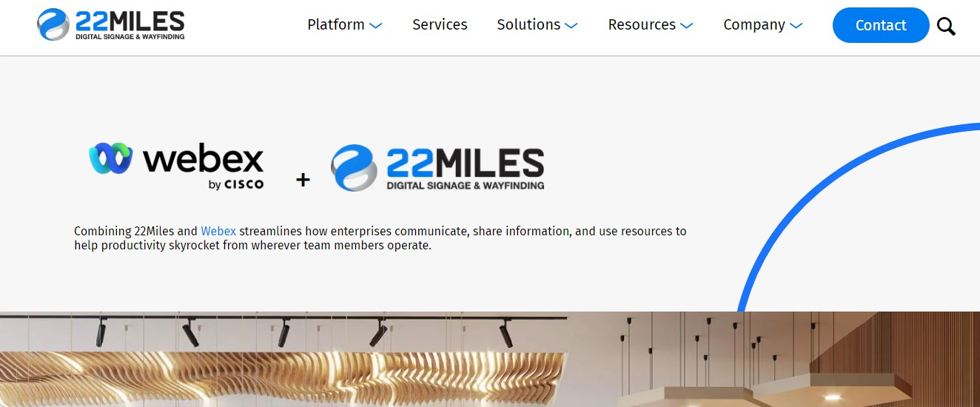Click the plus sign between the logos

303,179
